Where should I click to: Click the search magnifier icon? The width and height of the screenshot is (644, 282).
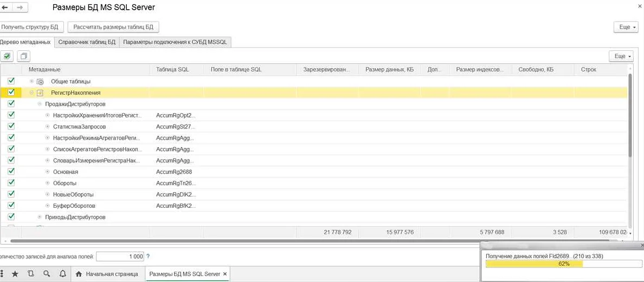coord(47,274)
